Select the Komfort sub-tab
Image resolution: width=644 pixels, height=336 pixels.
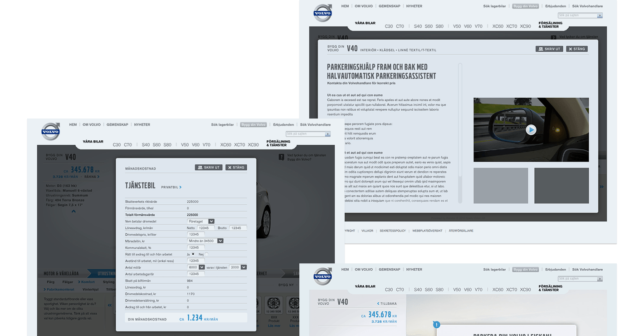[87, 282]
